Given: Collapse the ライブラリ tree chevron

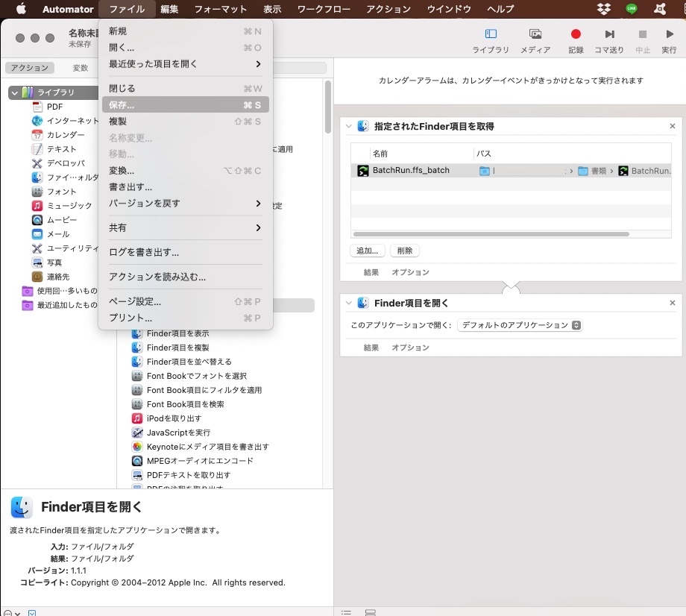Looking at the screenshot, I should pos(15,92).
